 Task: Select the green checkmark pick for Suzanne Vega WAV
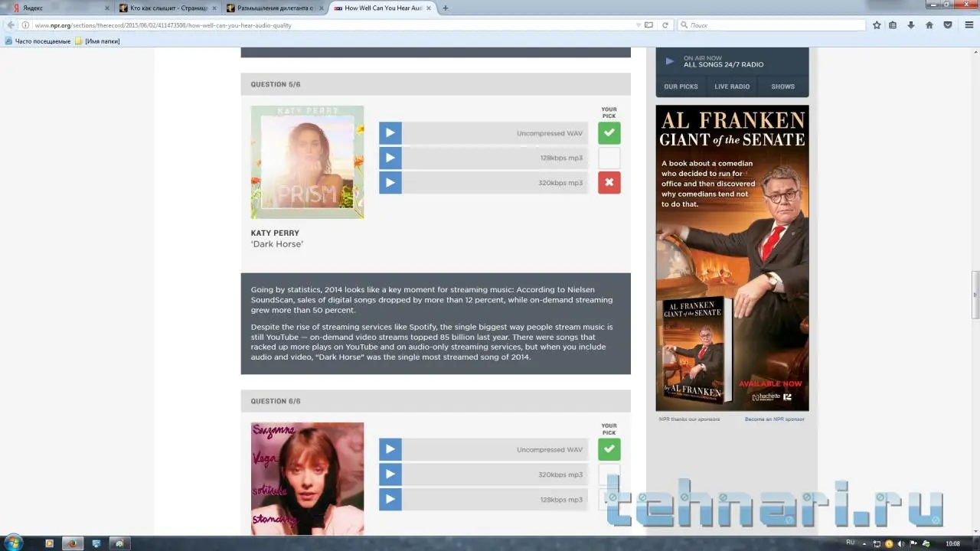[x=609, y=449]
